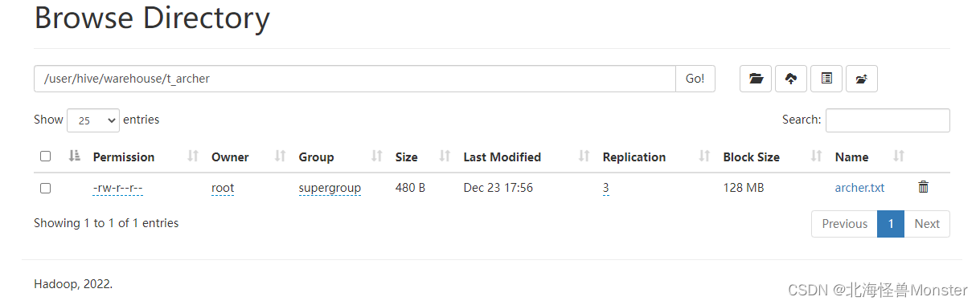Viewport: 980px width, 305px height.
Task: Open the Show entries dropdown
Action: [93, 120]
